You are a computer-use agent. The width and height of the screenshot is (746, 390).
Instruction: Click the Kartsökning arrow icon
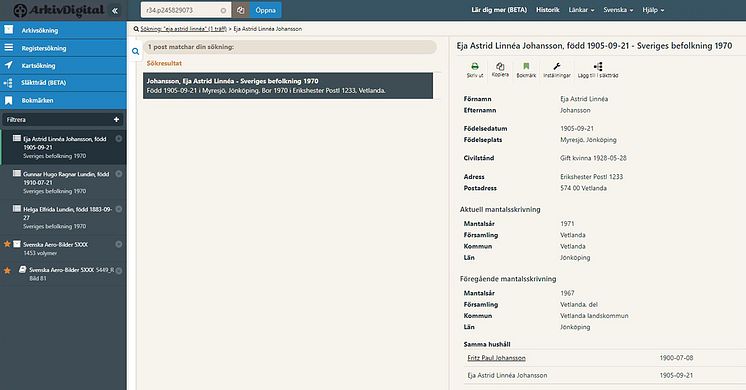point(9,65)
